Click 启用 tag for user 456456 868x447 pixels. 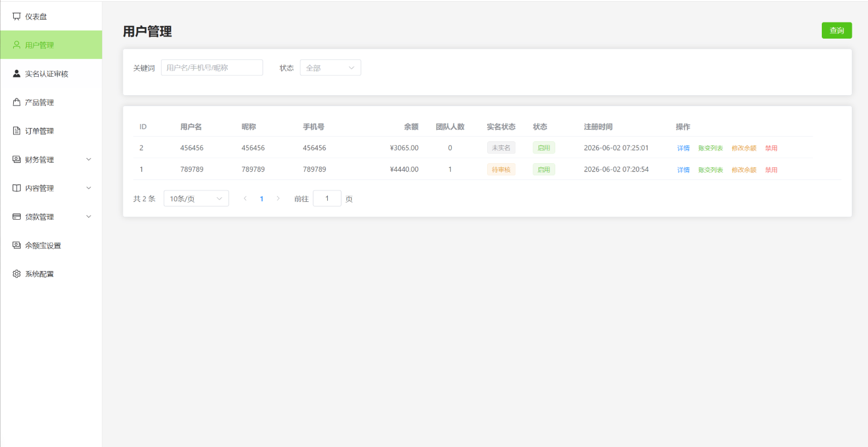pos(544,148)
